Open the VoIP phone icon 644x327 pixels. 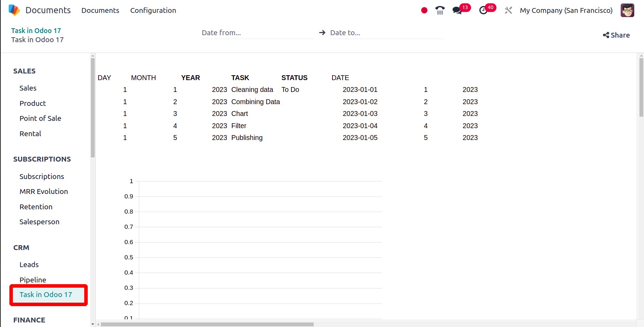coord(440,10)
